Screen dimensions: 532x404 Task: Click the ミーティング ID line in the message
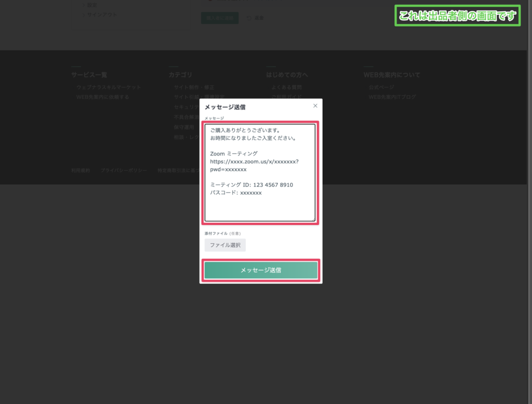(251, 185)
